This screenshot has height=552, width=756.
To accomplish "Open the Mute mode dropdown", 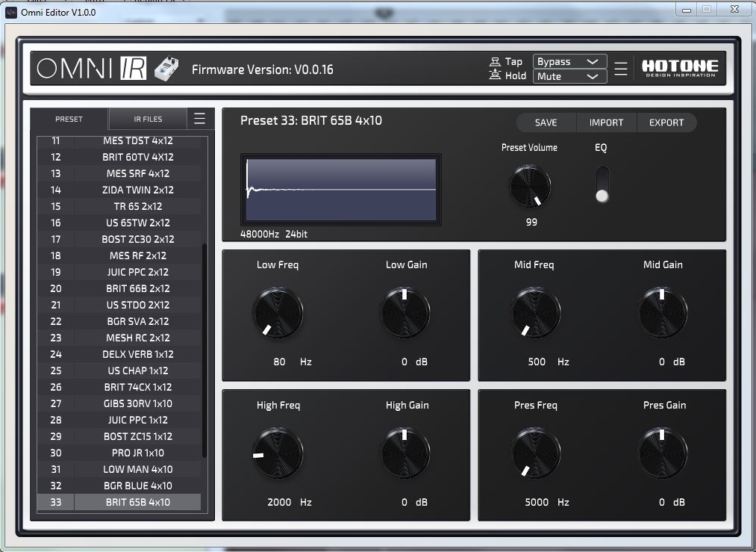I will click(x=569, y=76).
